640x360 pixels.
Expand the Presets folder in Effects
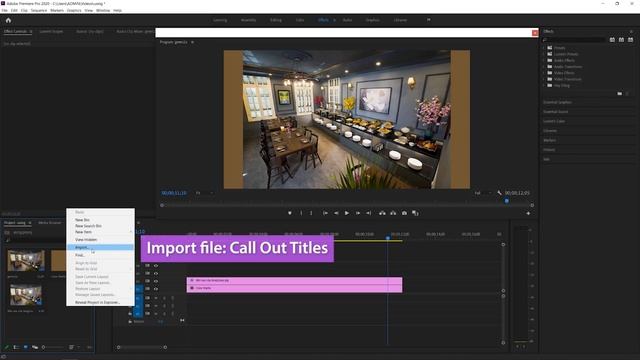point(544,48)
